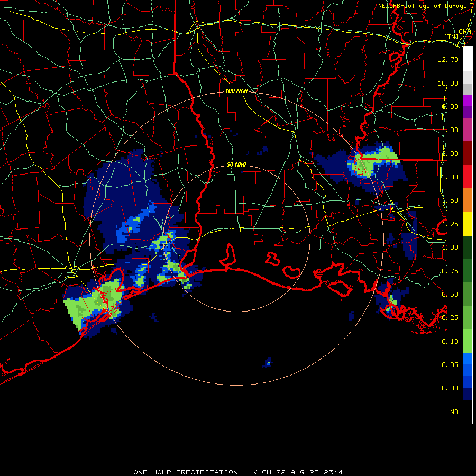Click the 1.25 legend value
This screenshot has height=476, width=476.
(450, 224)
